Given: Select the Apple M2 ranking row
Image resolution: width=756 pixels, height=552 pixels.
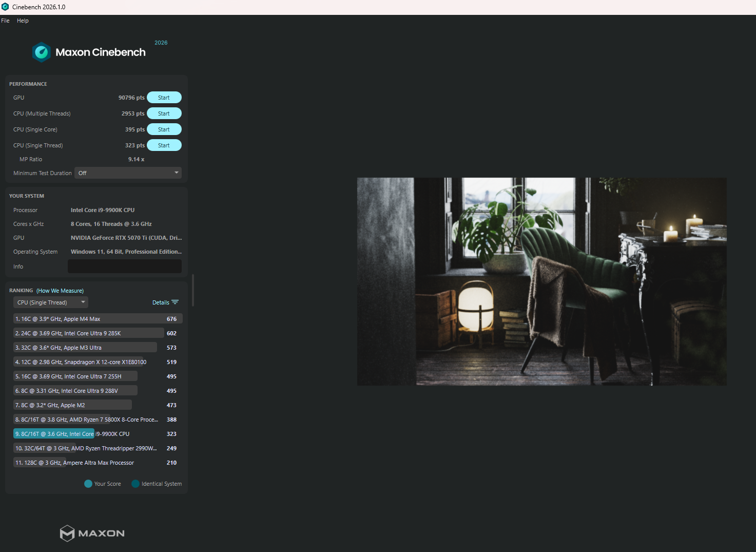Looking at the screenshot, I should (98, 405).
